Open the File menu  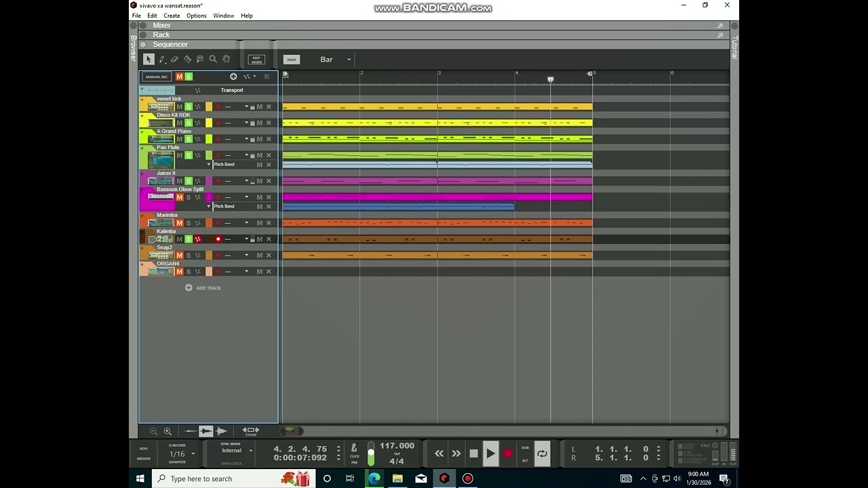(x=136, y=16)
